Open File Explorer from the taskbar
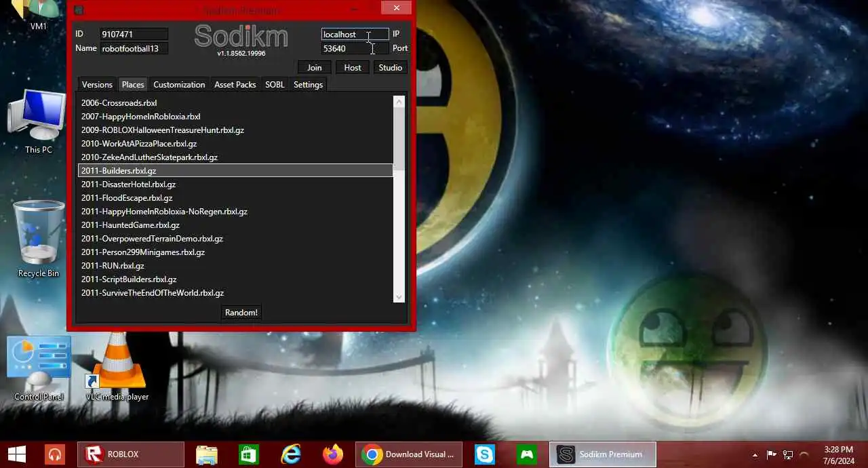The height and width of the screenshot is (468, 868). [x=207, y=454]
